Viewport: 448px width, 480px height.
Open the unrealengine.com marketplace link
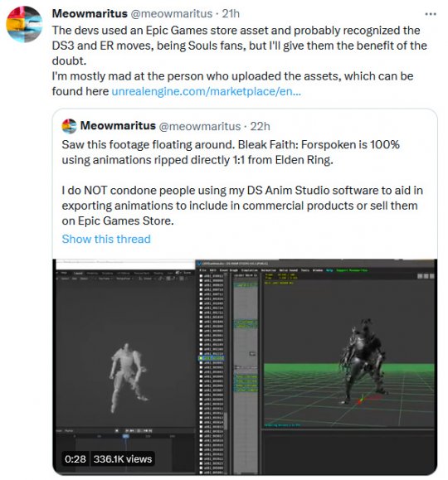point(207,91)
